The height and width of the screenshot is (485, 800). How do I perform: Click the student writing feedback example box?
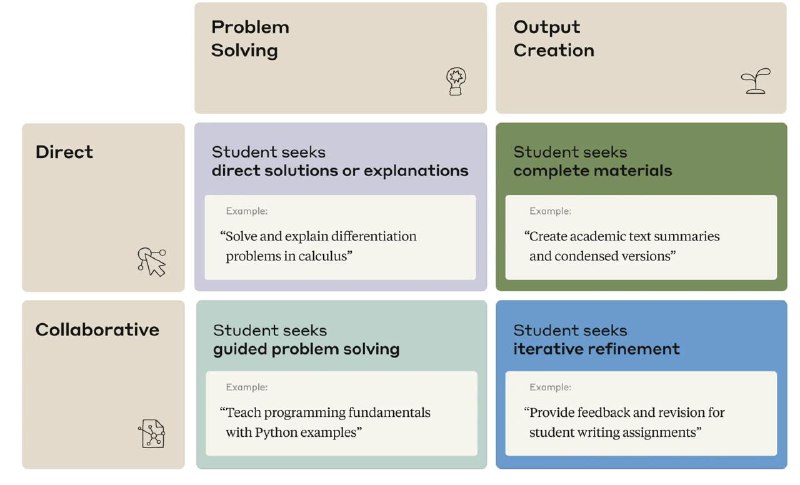click(x=641, y=414)
